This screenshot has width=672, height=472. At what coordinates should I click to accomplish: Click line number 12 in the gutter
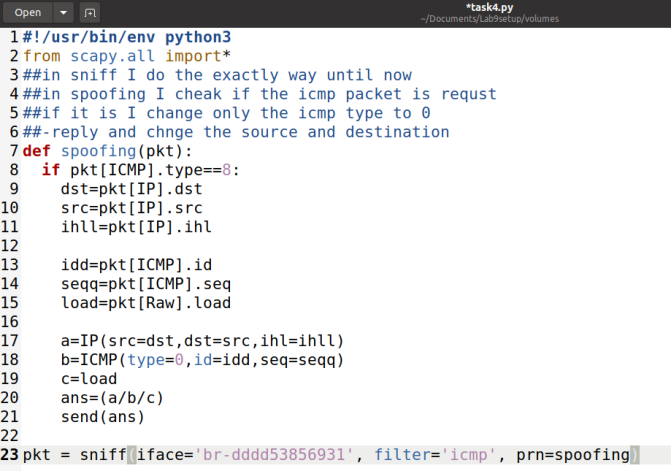[x=10, y=246]
